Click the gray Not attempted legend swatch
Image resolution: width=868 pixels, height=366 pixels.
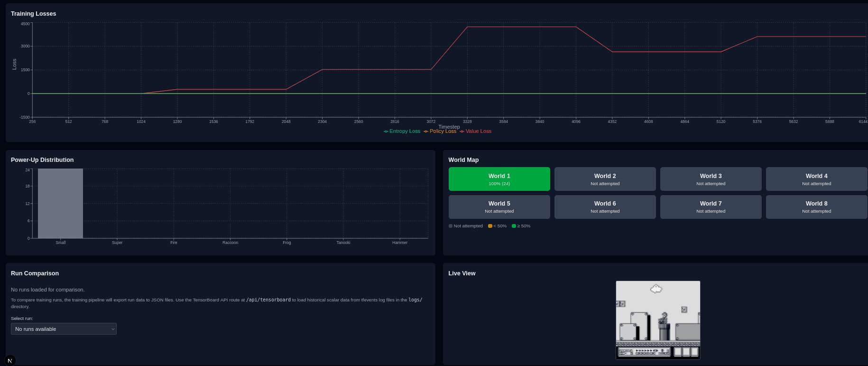pos(451,226)
